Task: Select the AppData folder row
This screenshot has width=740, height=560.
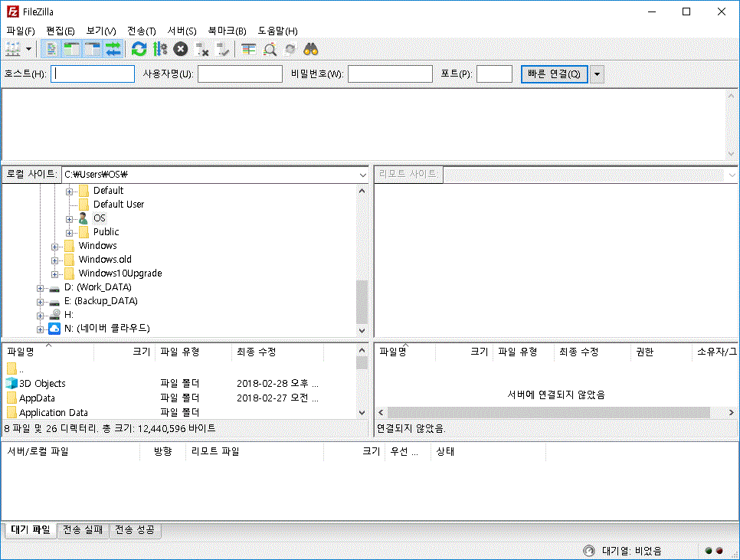Action: point(178,398)
